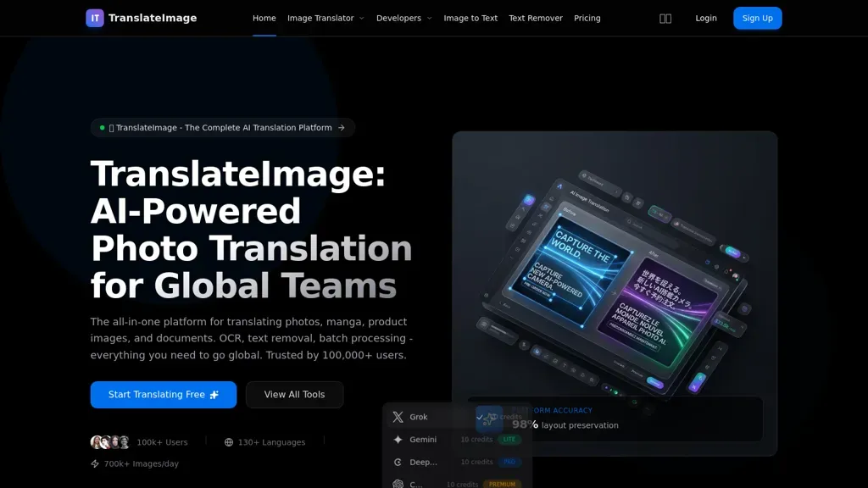
Task: Click the Start Translating Free button
Action: 163,394
